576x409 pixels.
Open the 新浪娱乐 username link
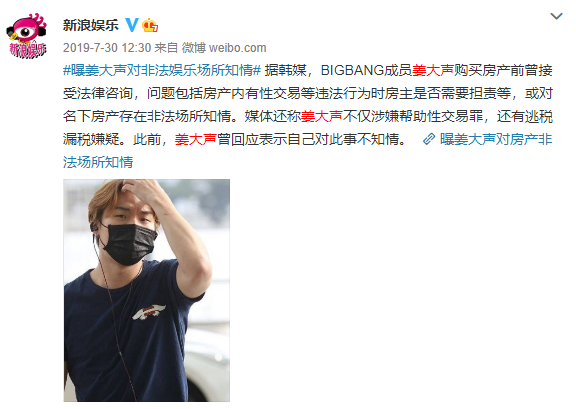91,25
